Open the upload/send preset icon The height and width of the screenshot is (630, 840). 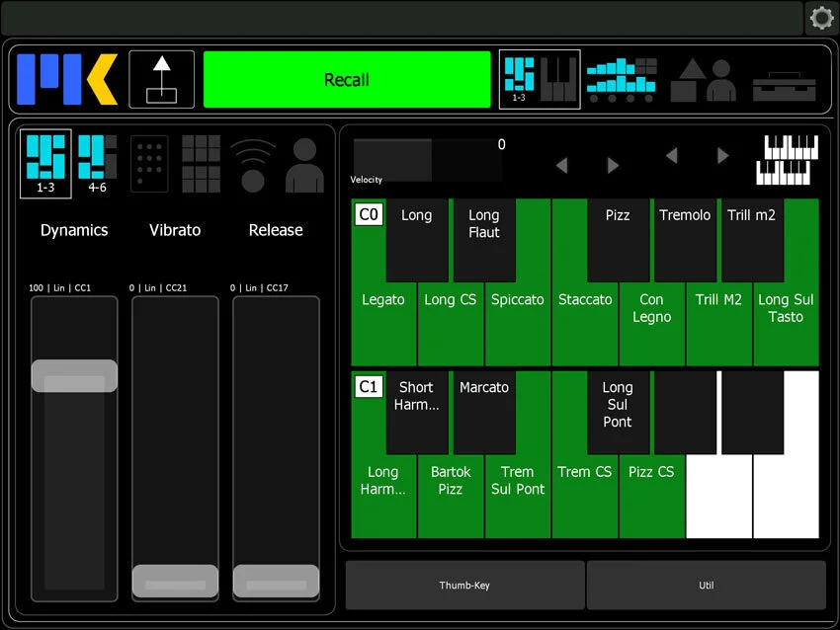point(161,79)
